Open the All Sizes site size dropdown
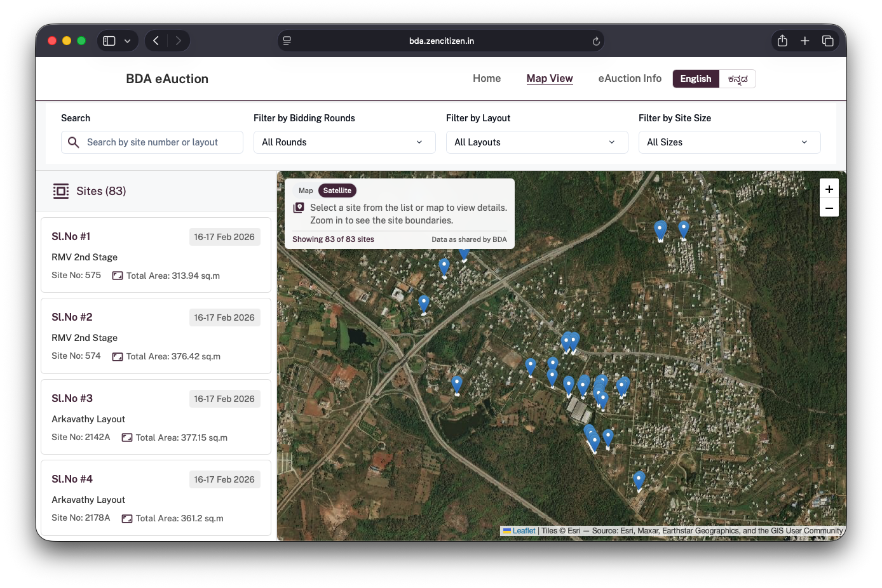882x588 pixels. (x=729, y=142)
